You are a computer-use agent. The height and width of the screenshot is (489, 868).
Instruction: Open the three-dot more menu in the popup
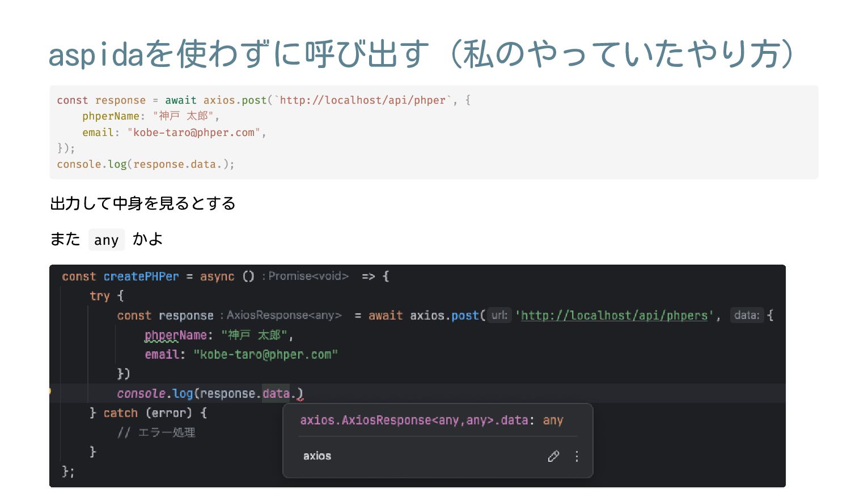point(577,456)
